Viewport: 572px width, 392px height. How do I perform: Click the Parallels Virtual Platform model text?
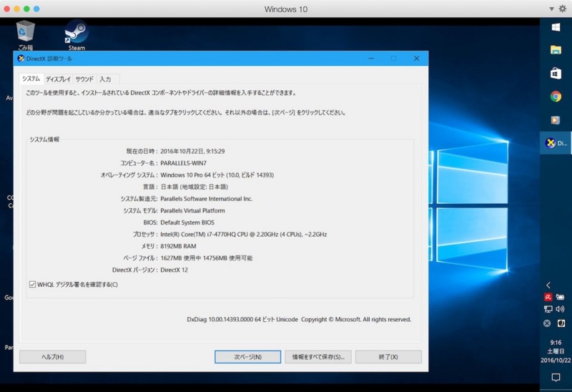192,210
